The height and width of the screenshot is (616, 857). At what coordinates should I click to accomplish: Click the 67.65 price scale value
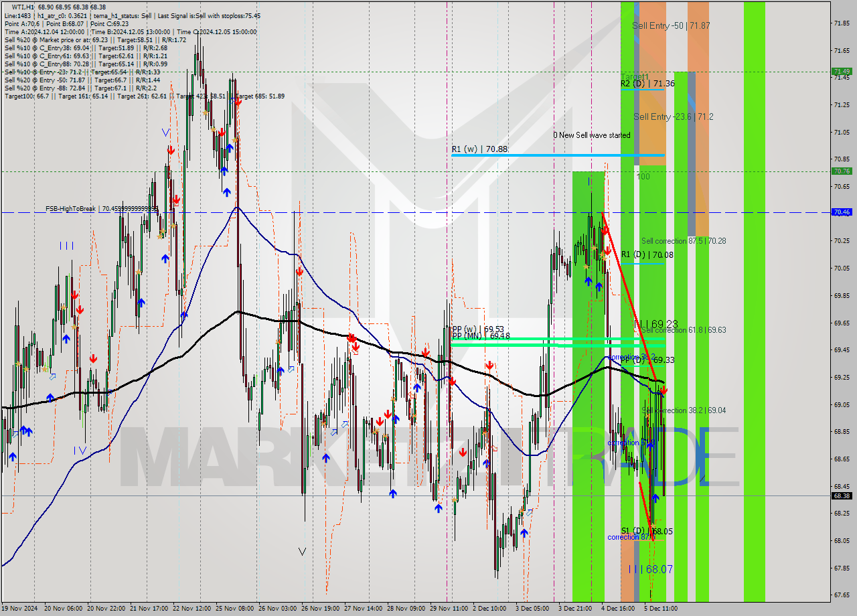842,595
